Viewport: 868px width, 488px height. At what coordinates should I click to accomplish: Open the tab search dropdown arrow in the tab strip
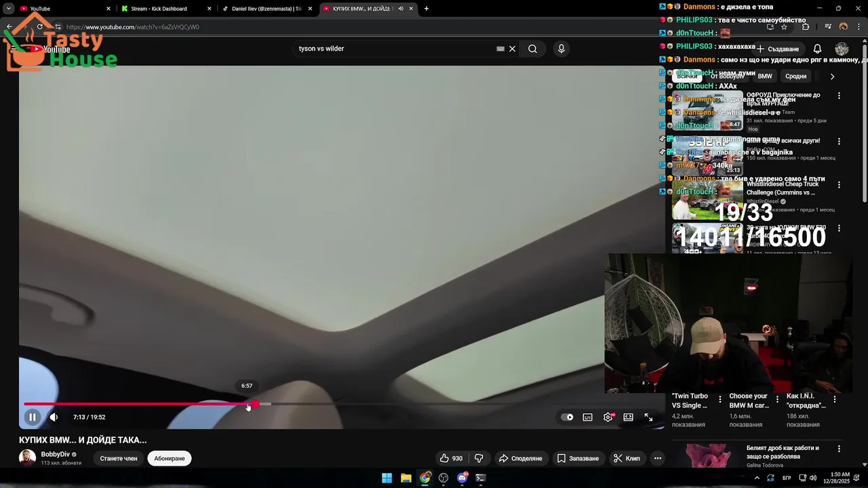tap(8, 9)
